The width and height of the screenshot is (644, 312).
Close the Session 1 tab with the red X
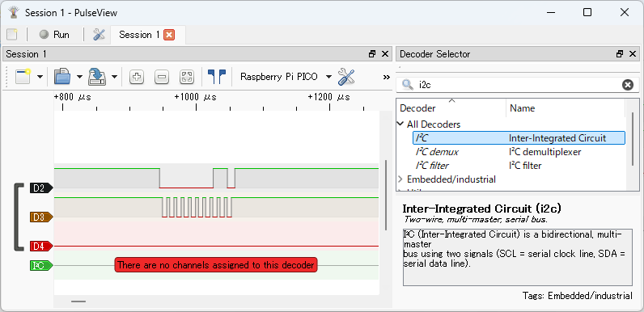tap(169, 35)
